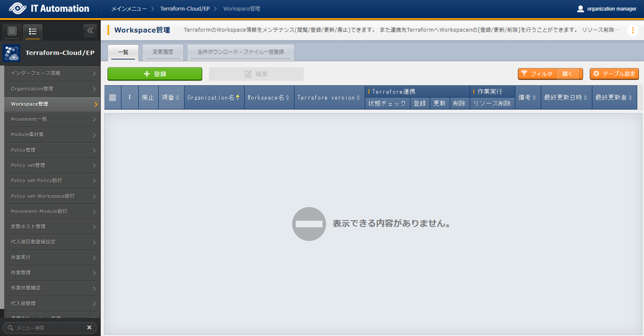
Task: Open 全件ダウンロード・ファイル一括登録 tab
Action: 240,52
